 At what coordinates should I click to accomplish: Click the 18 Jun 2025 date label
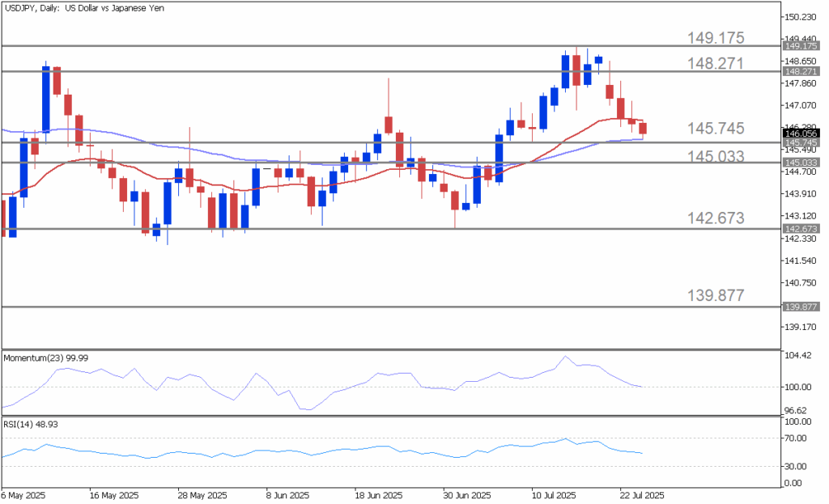[377, 496]
